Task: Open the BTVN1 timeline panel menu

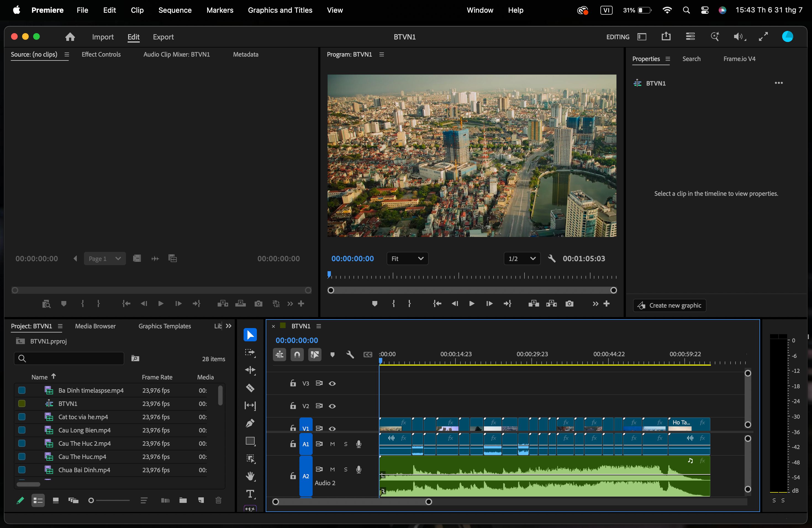Action: point(319,326)
